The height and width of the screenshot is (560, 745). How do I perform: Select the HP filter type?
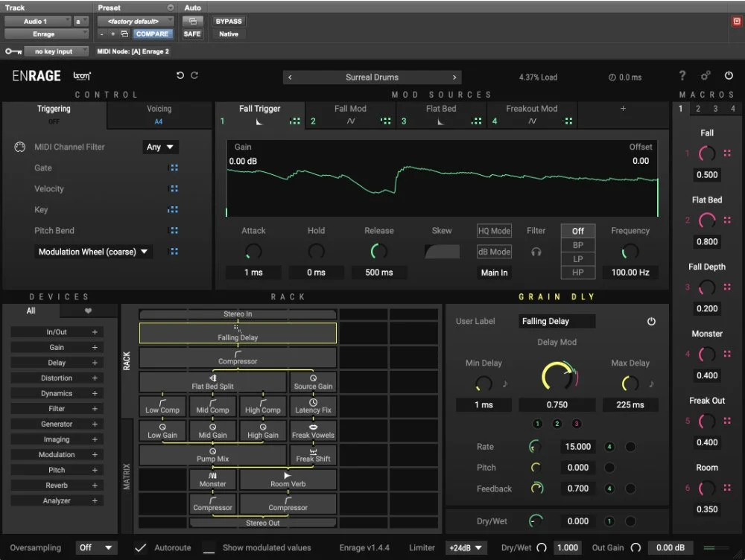click(578, 273)
